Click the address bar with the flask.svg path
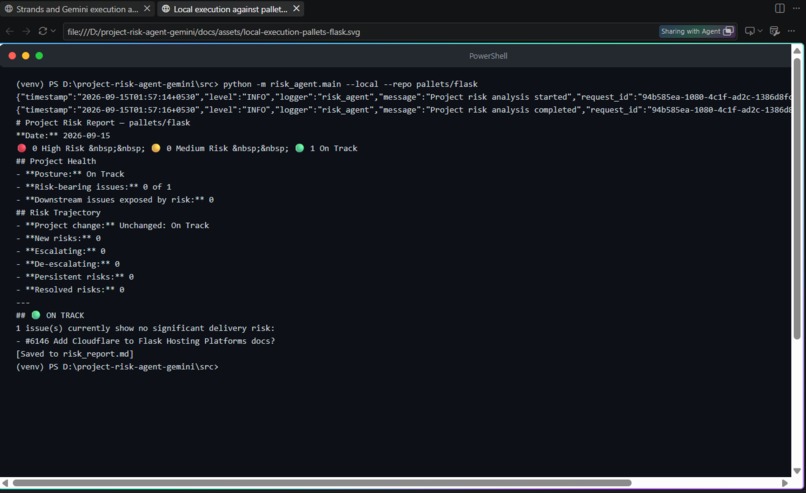Image resolution: width=806 pixels, height=493 pixels. coord(360,31)
